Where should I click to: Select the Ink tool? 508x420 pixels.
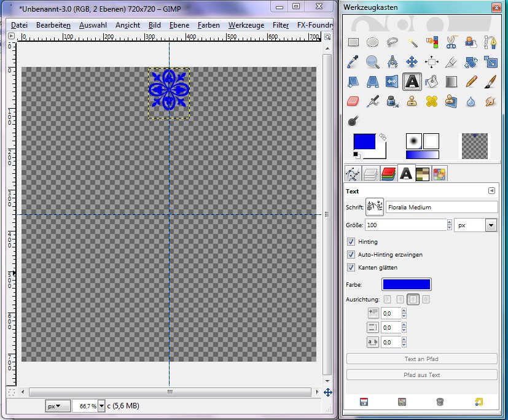point(393,101)
